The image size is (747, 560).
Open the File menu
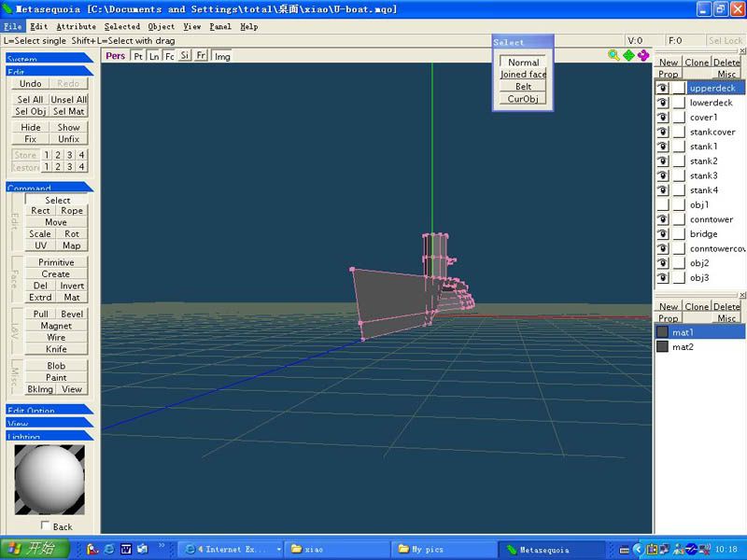(x=13, y=27)
